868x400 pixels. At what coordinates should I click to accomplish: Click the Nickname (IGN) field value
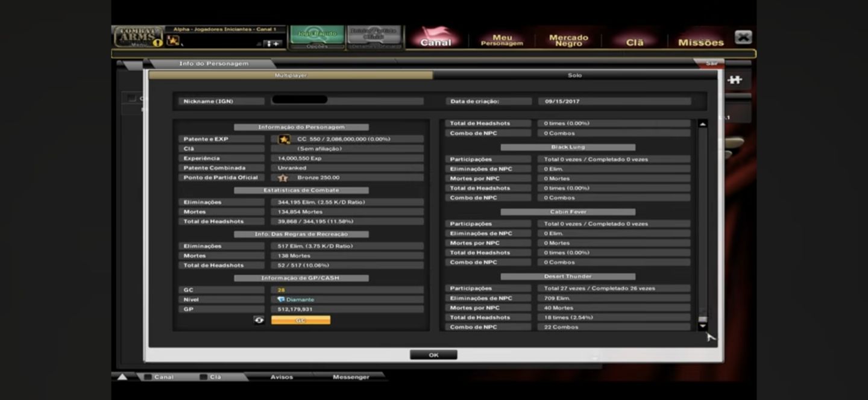[347, 101]
